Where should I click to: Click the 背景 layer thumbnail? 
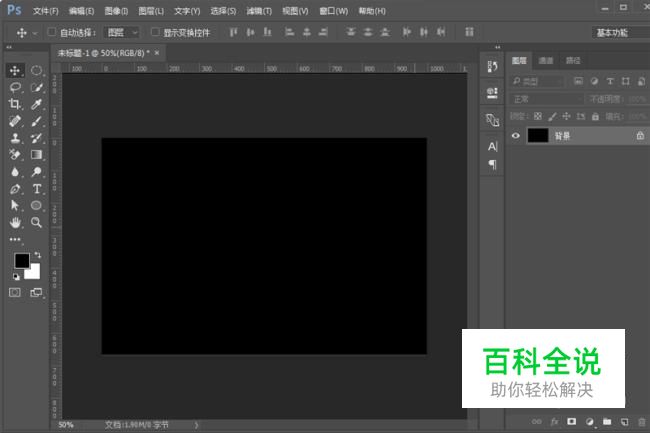(538, 135)
